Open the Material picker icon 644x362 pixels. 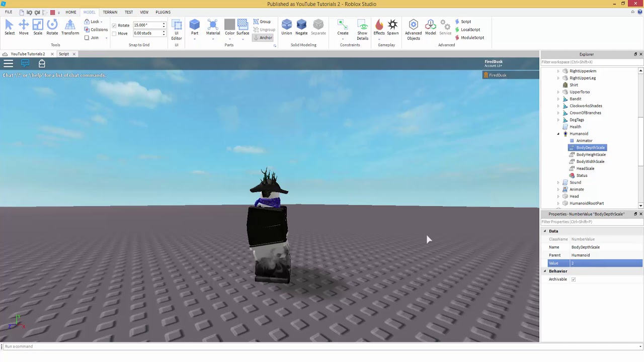coord(213,25)
